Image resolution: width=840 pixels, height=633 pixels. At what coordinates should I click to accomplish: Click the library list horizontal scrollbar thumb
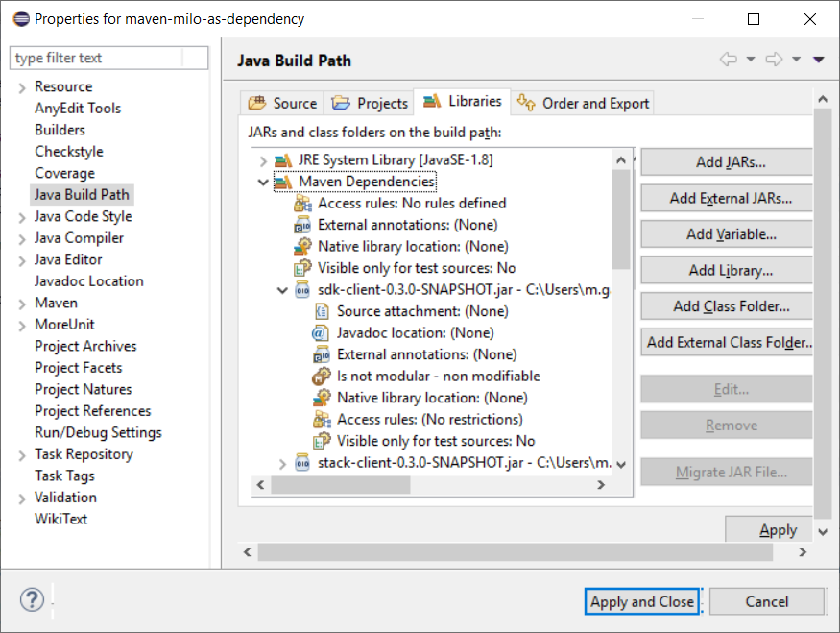click(x=341, y=485)
